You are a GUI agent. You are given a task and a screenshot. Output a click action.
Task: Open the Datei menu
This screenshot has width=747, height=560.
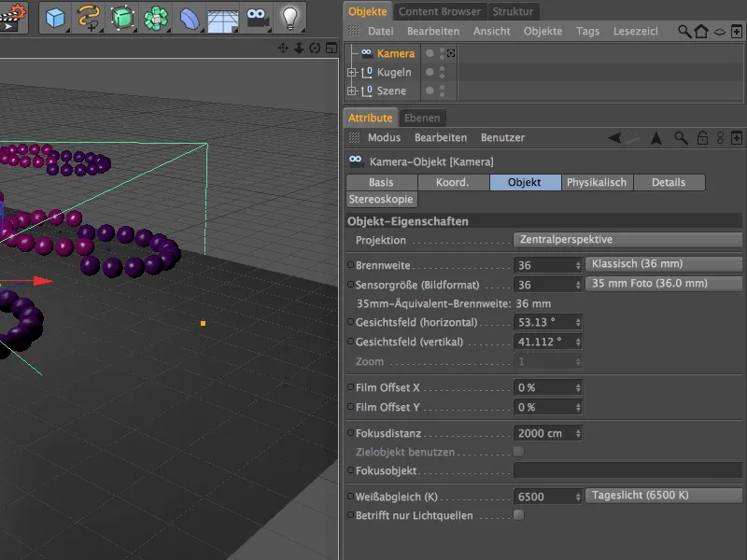pos(381,32)
